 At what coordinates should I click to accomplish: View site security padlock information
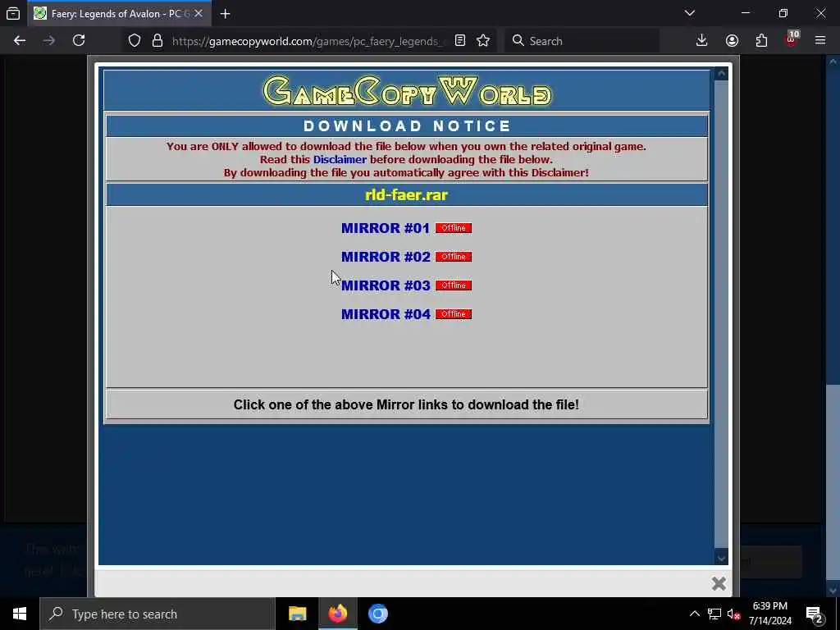point(157,41)
